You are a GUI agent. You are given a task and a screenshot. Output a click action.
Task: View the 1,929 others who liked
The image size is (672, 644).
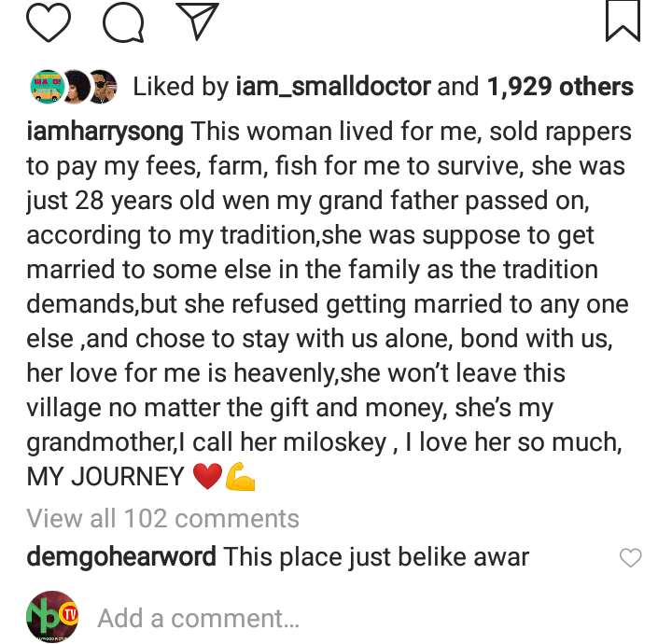click(560, 88)
